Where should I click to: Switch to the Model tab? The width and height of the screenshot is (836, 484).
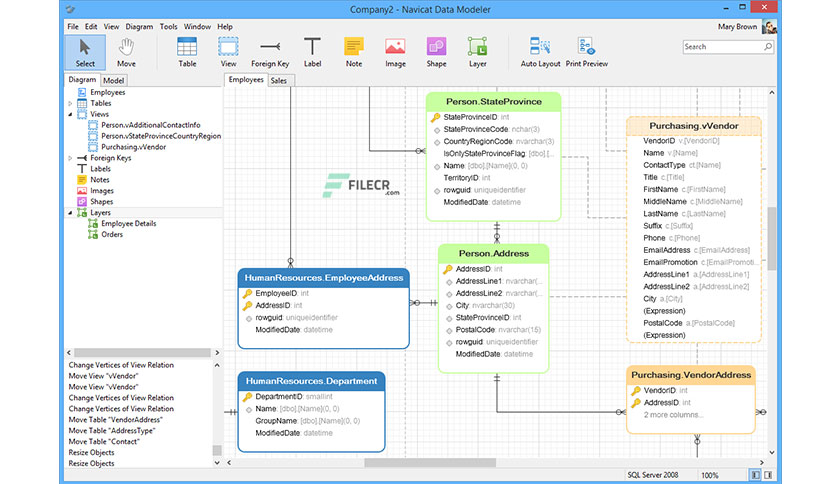[x=114, y=80]
